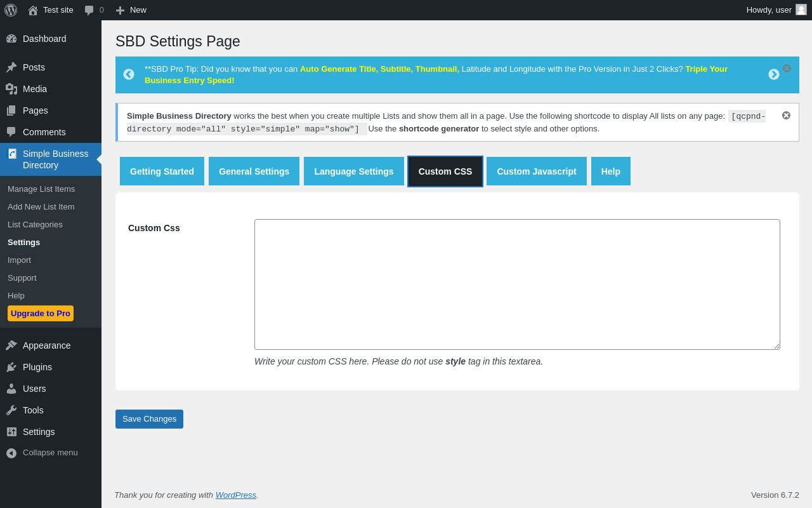This screenshot has width=812, height=508.
Task: Click the qcpnd-directory shortcode code text
Action: click(446, 123)
